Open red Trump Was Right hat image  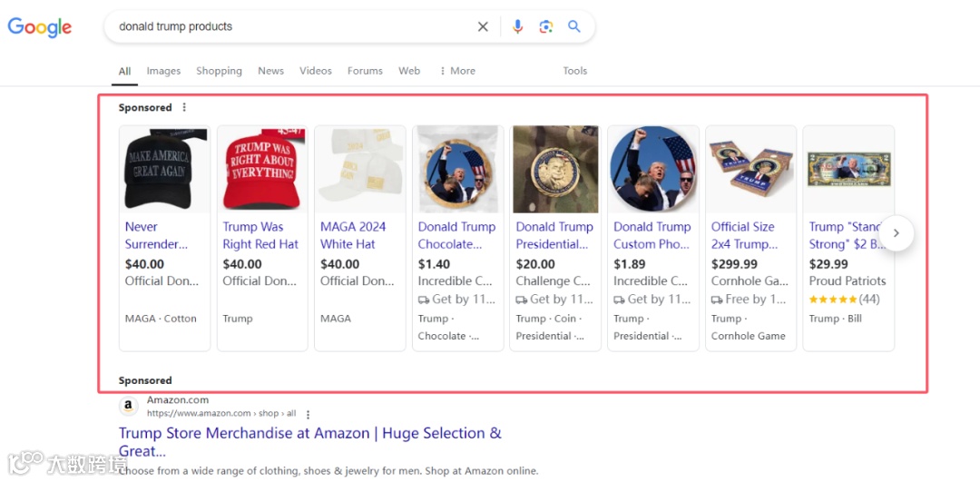click(262, 170)
